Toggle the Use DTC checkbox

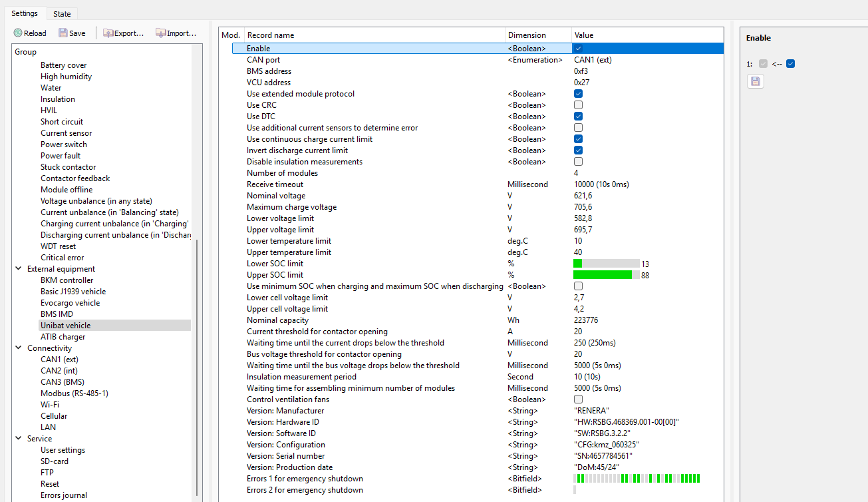(x=579, y=117)
